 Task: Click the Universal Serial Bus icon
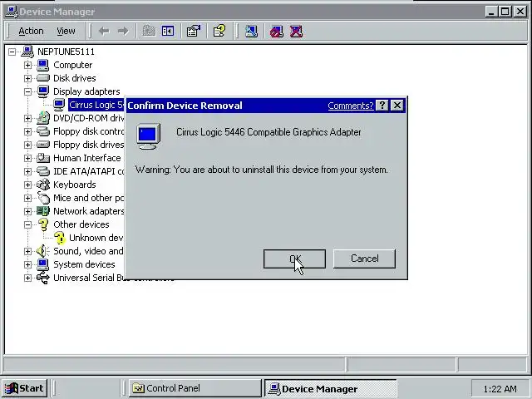(43, 278)
